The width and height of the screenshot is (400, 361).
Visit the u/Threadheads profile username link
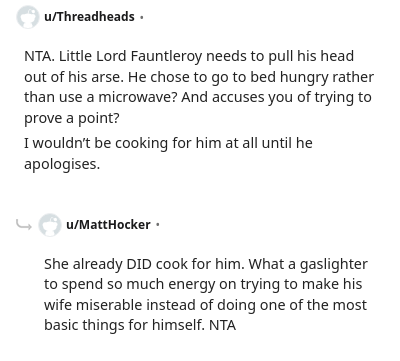click(x=89, y=16)
